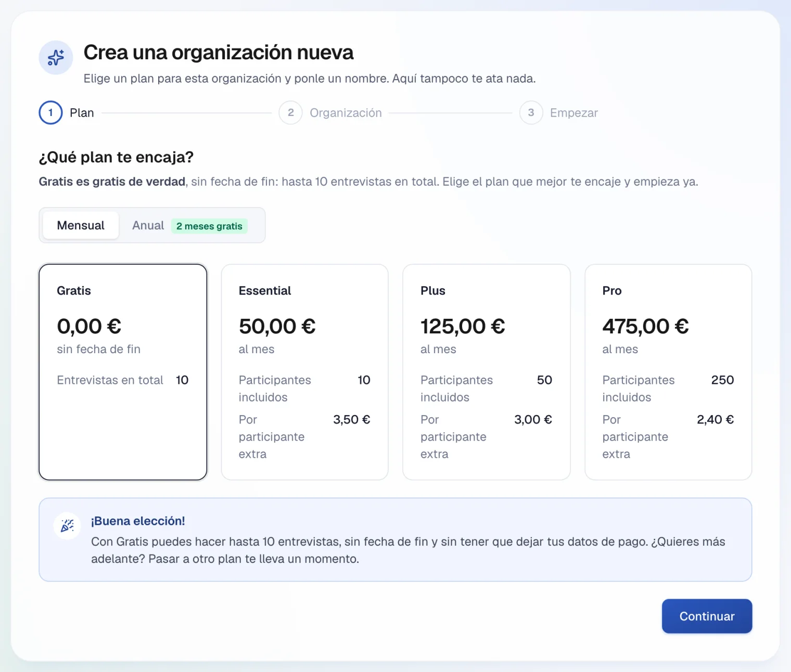Choose the Plus plan card
Viewport: 791px width, 672px height.
point(487,372)
